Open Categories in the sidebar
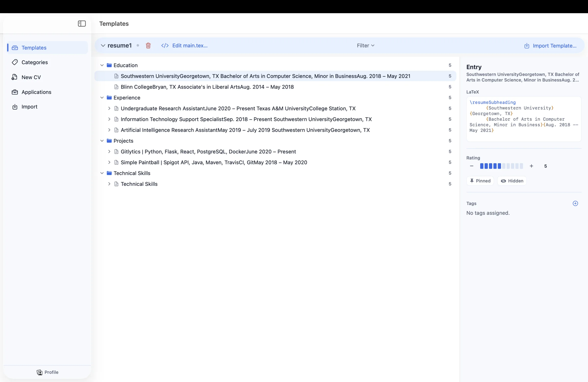 coord(48,62)
